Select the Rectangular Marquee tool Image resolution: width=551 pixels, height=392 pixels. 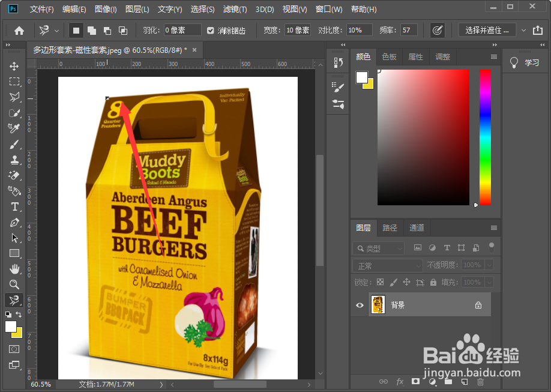[x=14, y=82]
